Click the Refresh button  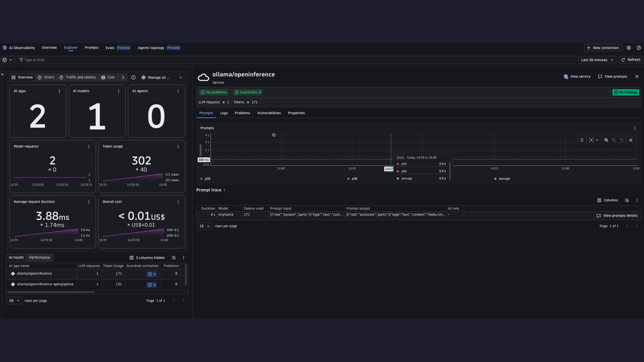pos(631,60)
